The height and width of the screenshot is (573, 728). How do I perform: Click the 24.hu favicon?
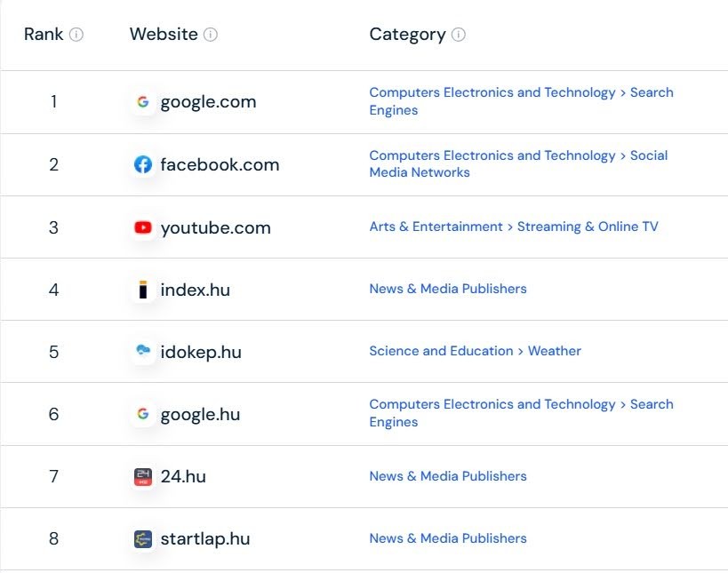coord(143,476)
